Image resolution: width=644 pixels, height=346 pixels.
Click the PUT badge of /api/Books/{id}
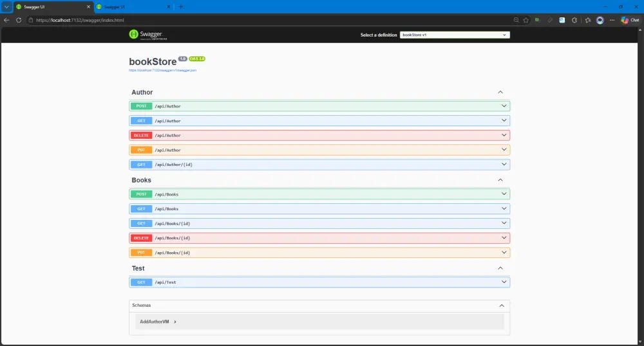(x=141, y=253)
